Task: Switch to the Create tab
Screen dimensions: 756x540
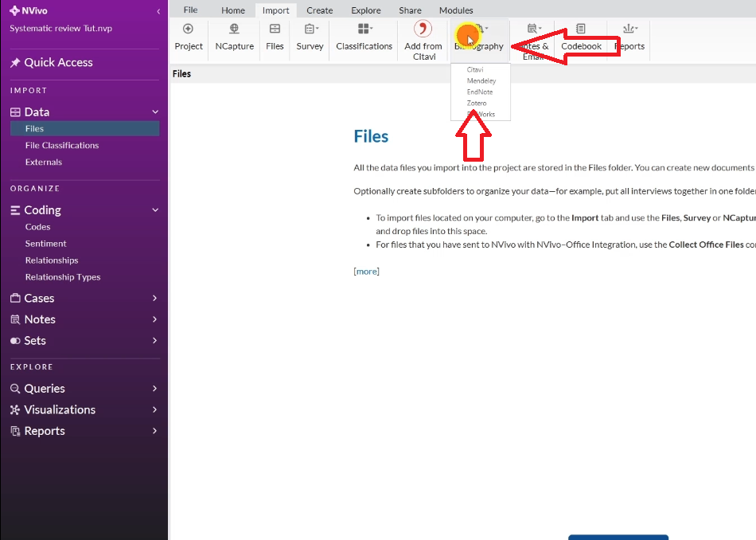Action: coord(320,10)
